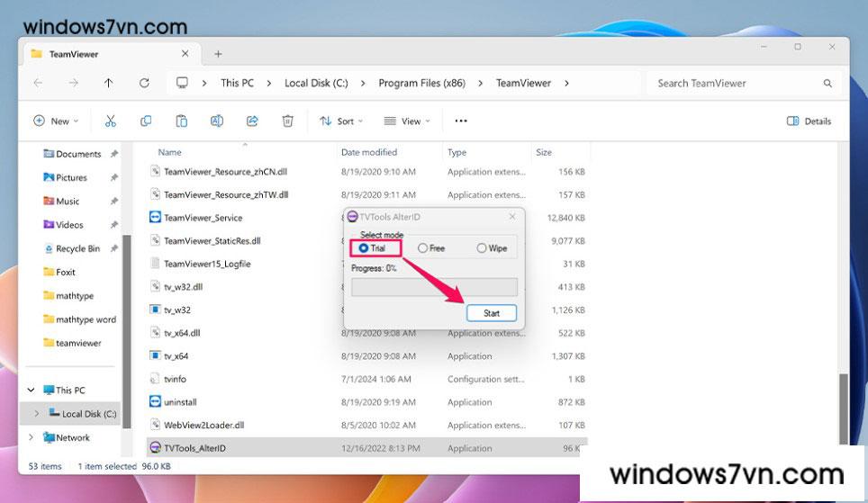The image size is (868, 503).
Task: Close the TVTools AlterID dialog
Action: pos(512,216)
